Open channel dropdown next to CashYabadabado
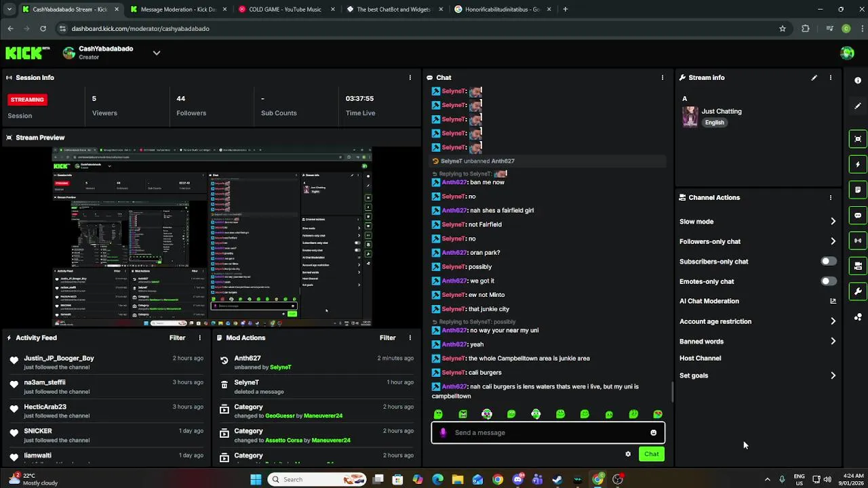 157,53
